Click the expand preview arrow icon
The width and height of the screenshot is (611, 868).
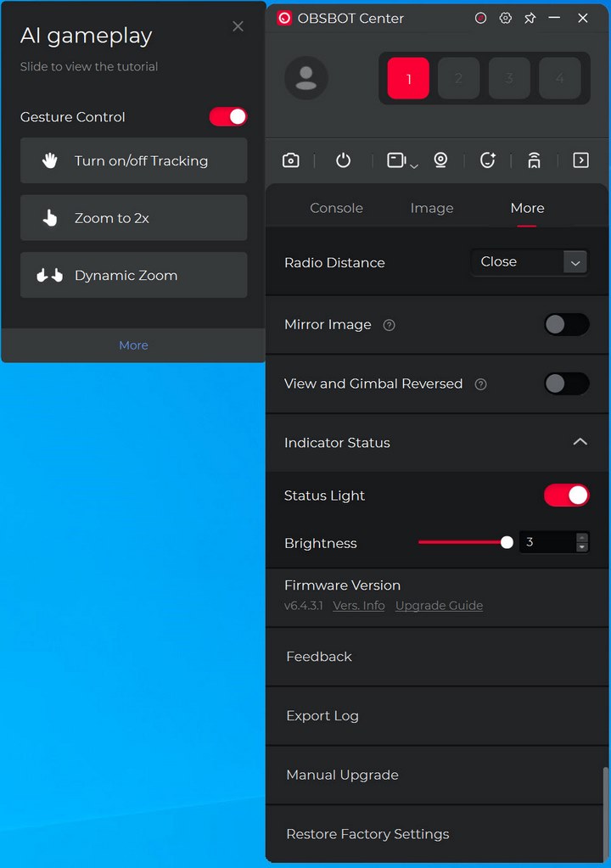580,160
